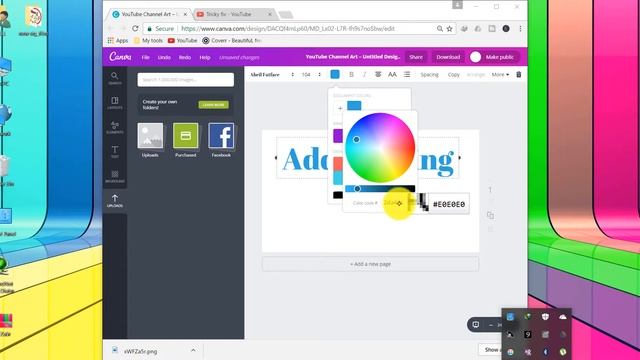
Task: Click the search images input field
Action: coord(186,80)
